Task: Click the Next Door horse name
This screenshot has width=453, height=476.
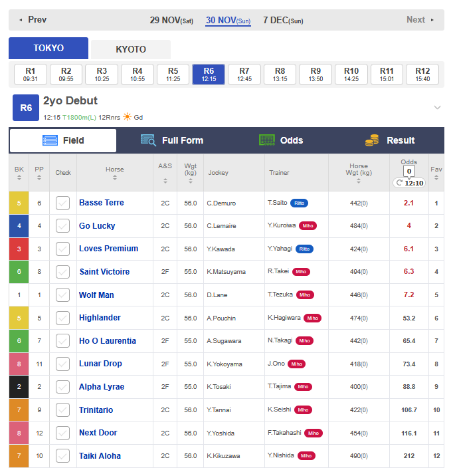Action: pos(98,433)
